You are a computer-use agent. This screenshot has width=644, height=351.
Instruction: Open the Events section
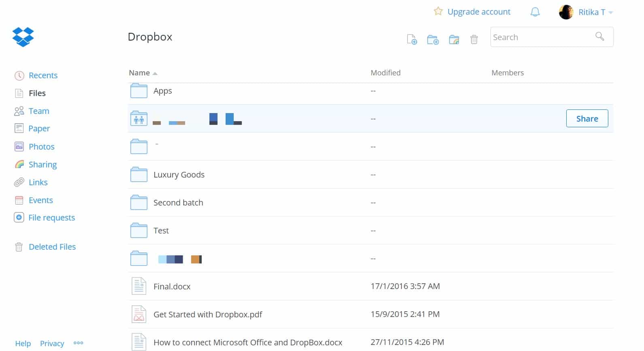(x=41, y=200)
